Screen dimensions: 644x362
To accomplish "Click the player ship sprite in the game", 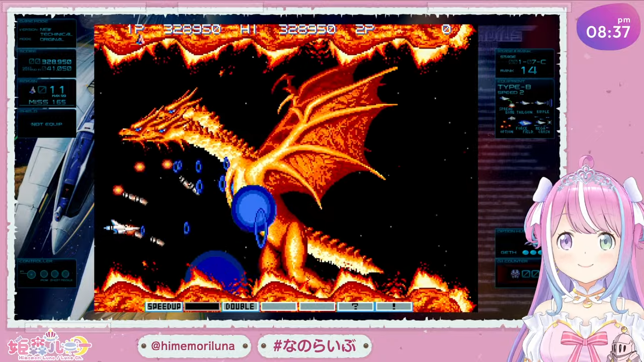I will point(122,228).
